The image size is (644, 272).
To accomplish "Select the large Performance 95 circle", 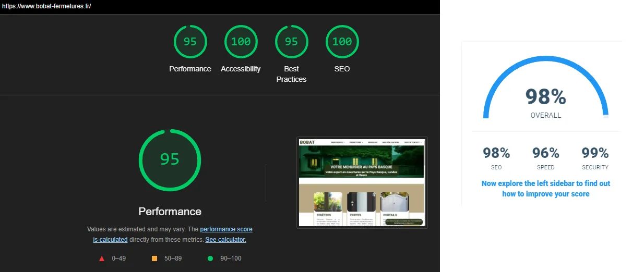I will (170, 160).
